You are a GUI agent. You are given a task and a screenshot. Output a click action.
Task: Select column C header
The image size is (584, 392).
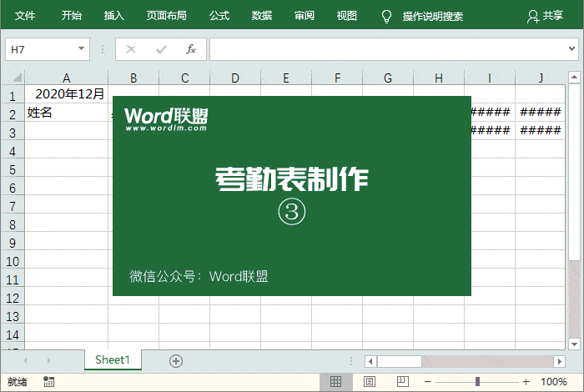pos(184,78)
